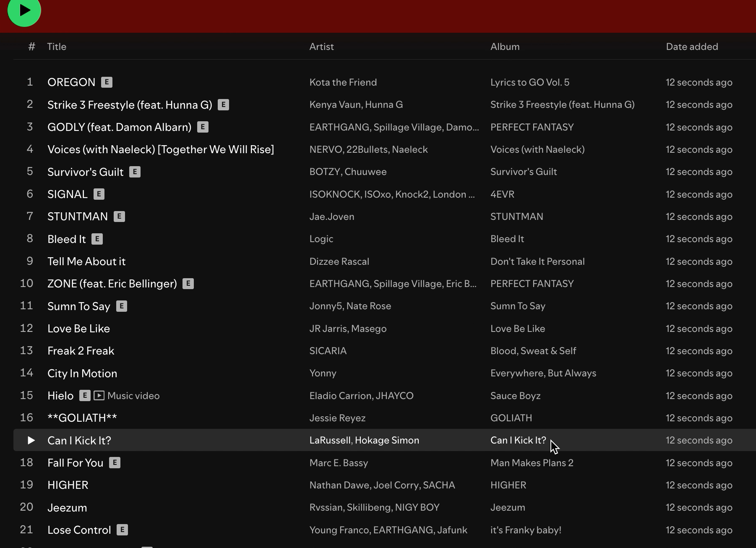The height and width of the screenshot is (548, 756).
Task: Sort by the Date added column header
Action: pos(692,47)
